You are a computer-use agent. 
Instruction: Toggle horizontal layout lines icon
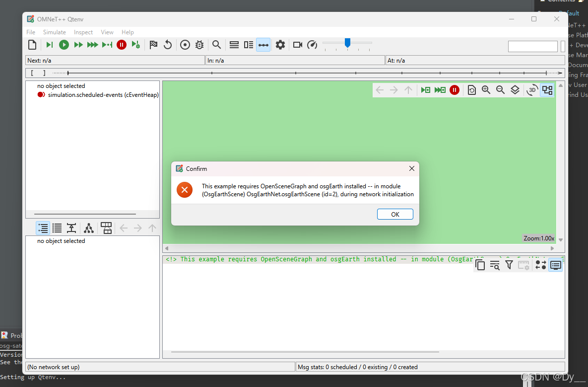(234, 45)
